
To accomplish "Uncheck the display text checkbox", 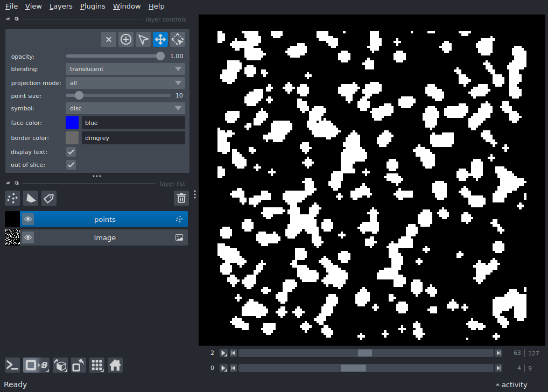I will 71,152.
